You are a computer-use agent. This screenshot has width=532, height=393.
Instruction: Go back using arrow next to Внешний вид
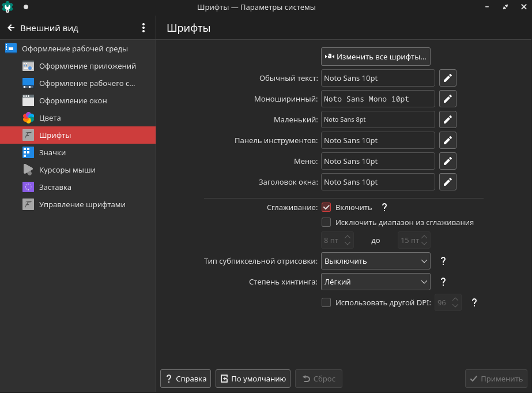point(11,28)
